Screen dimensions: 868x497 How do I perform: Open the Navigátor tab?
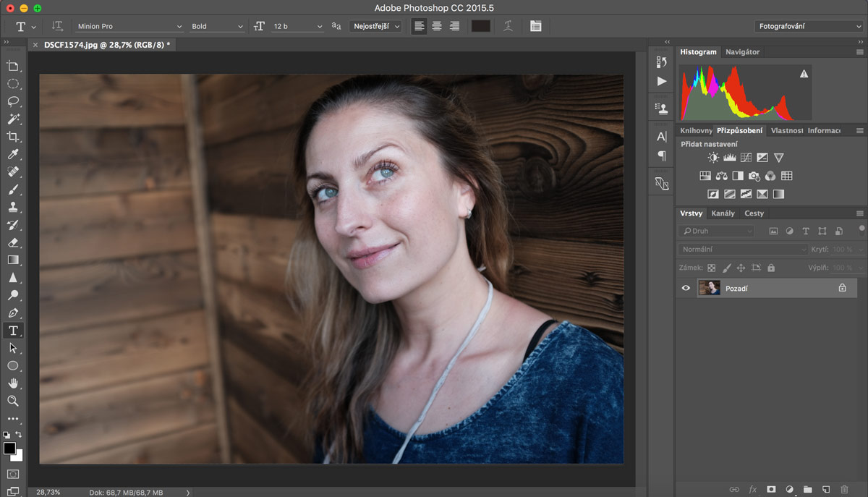[742, 52]
